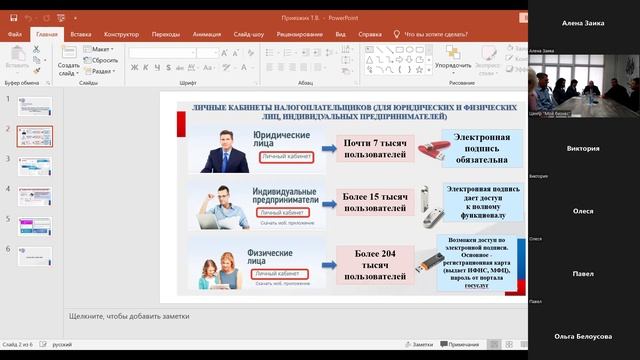Select participant Ольга Белоусова in the call panel
Image resolution: width=640 pixels, height=360 pixels.
[583, 336]
